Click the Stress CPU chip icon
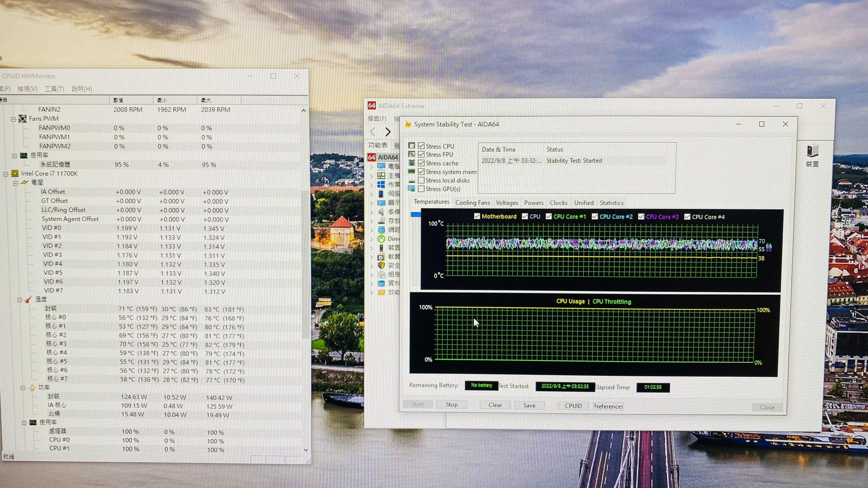The width and height of the screenshot is (868, 488). point(411,145)
